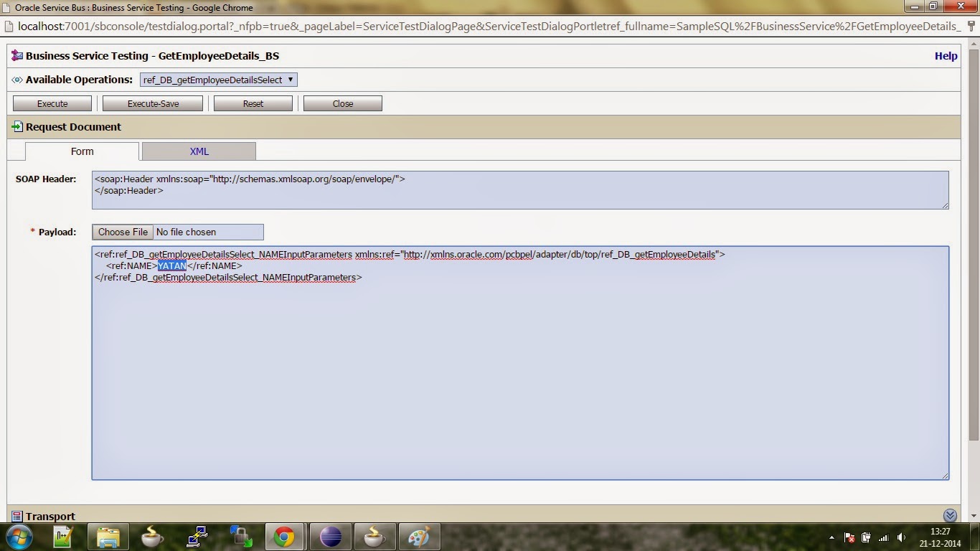Screen dimensions: 980x551
Task: Open the Help link
Action: pyautogui.click(x=946, y=55)
